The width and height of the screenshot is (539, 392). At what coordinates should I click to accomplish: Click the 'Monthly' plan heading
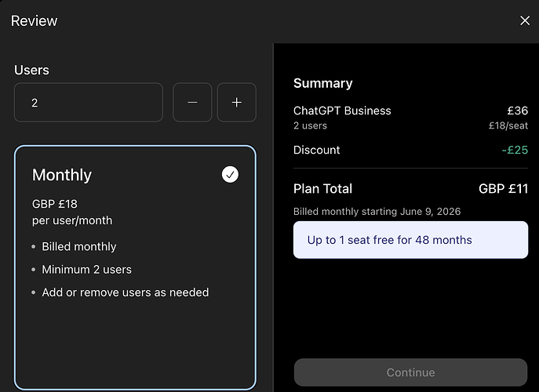click(62, 175)
